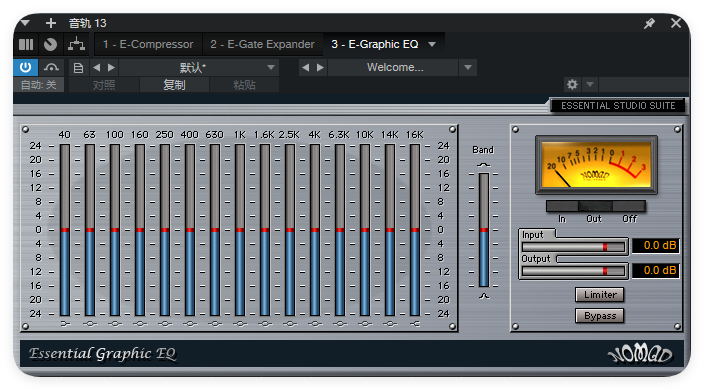
Task: Open the preset file icon menu
Action: pos(78,68)
